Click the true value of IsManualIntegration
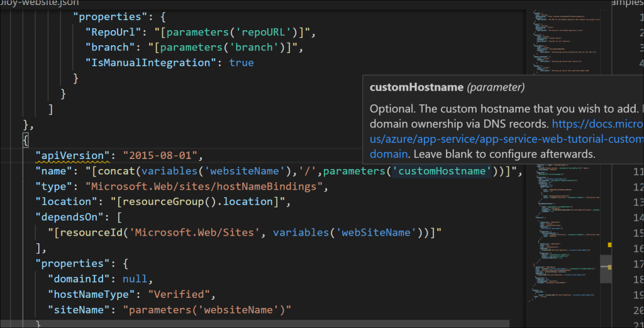The height and width of the screenshot is (328, 644). click(x=241, y=63)
